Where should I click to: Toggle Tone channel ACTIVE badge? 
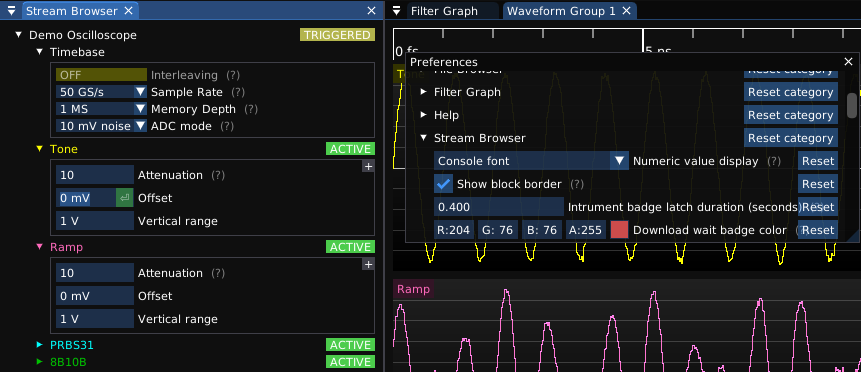[350, 149]
